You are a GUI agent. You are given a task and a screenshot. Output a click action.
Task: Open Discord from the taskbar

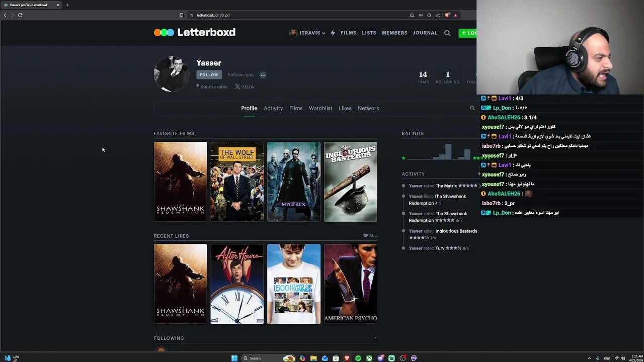380,358
